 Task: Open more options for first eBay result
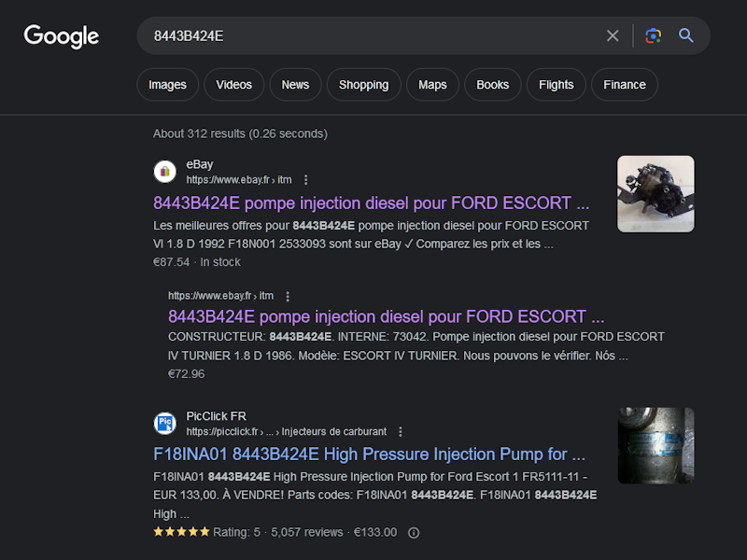306,180
